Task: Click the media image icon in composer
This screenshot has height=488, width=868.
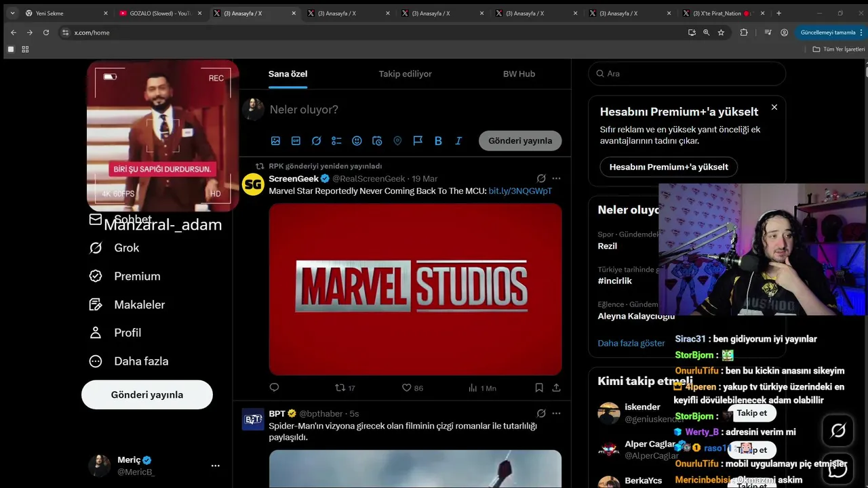Action: click(x=275, y=141)
